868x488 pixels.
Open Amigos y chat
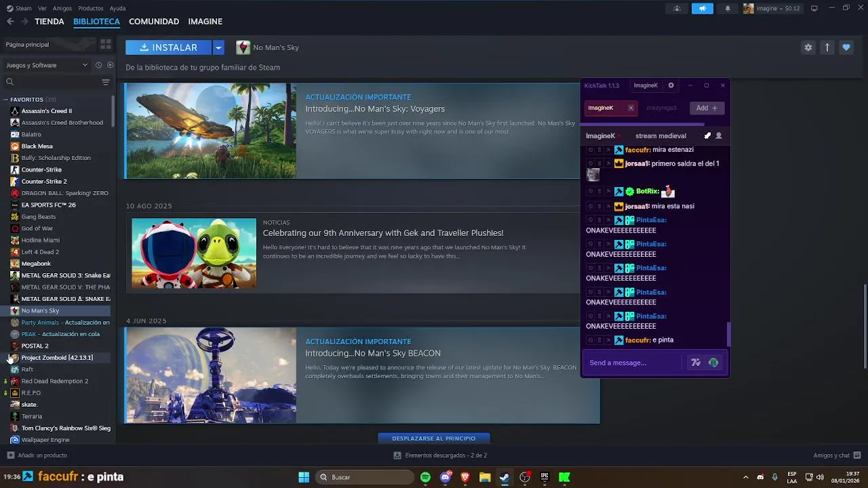[x=837, y=455]
